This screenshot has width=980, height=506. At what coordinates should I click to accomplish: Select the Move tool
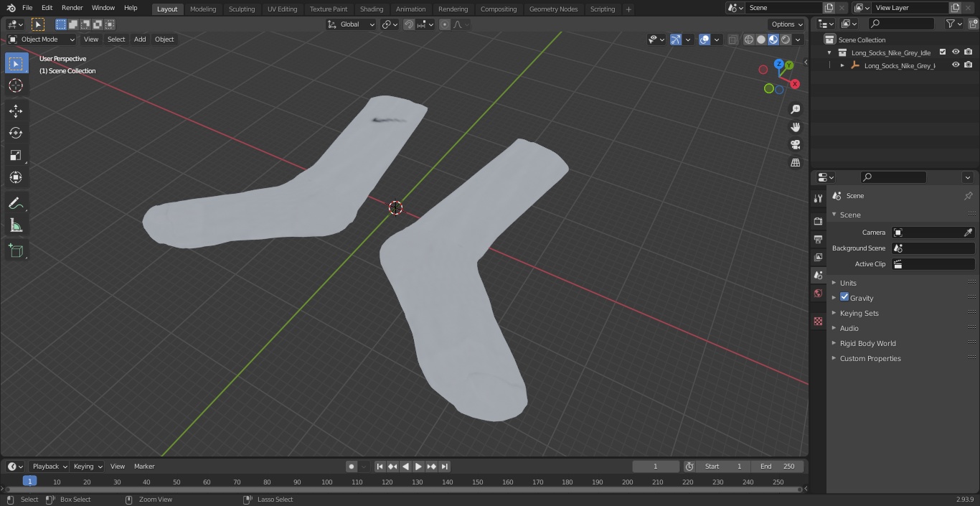point(16,111)
